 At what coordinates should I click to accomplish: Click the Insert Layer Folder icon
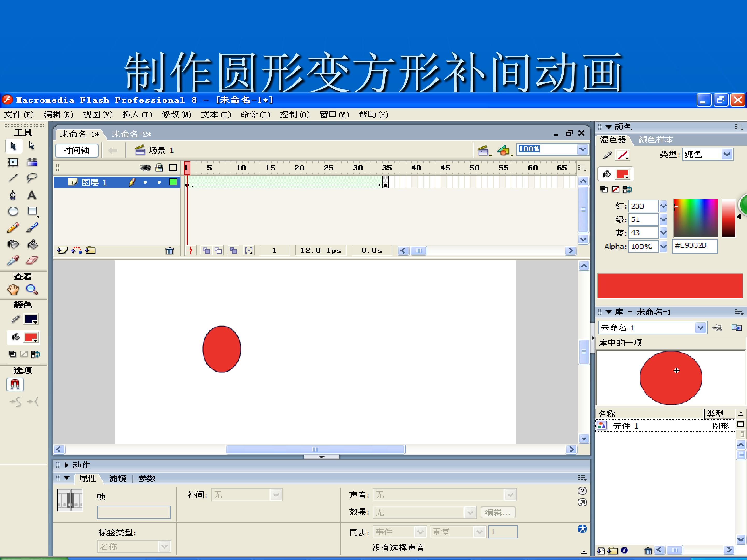91,250
